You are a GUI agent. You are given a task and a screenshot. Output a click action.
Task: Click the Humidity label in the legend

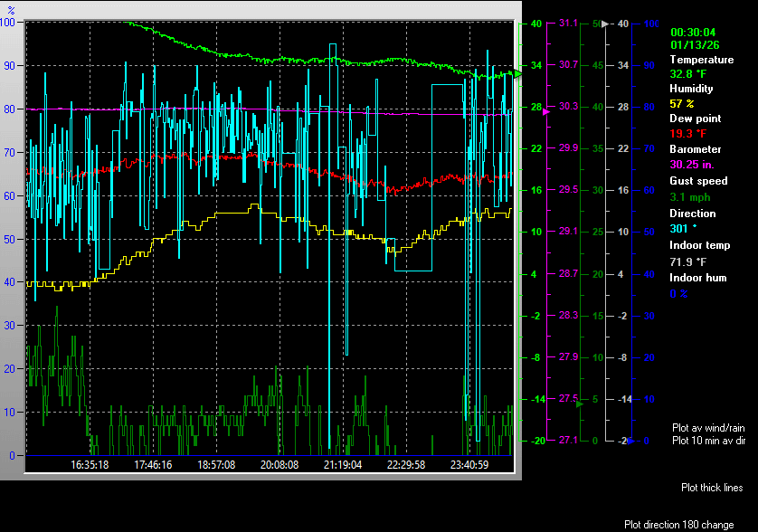[691, 89]
